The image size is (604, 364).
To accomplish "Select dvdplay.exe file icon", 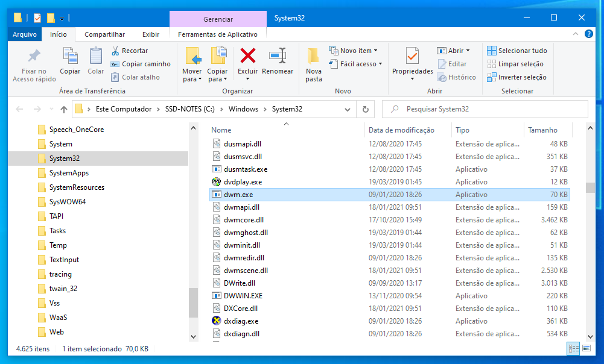I will tap(217, 181).
